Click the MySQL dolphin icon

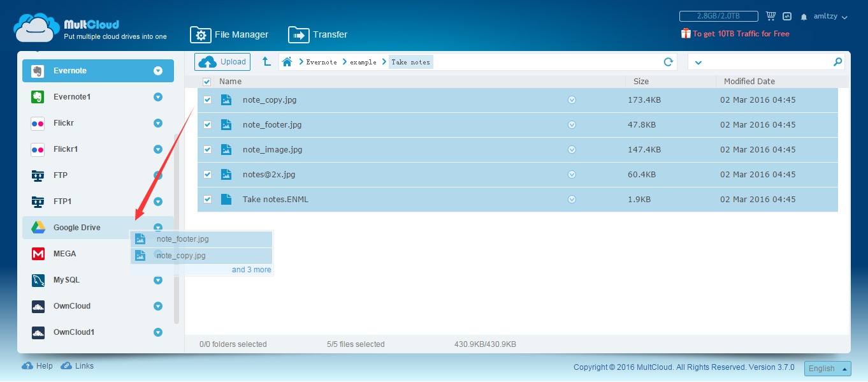click(x=38, y=280)
